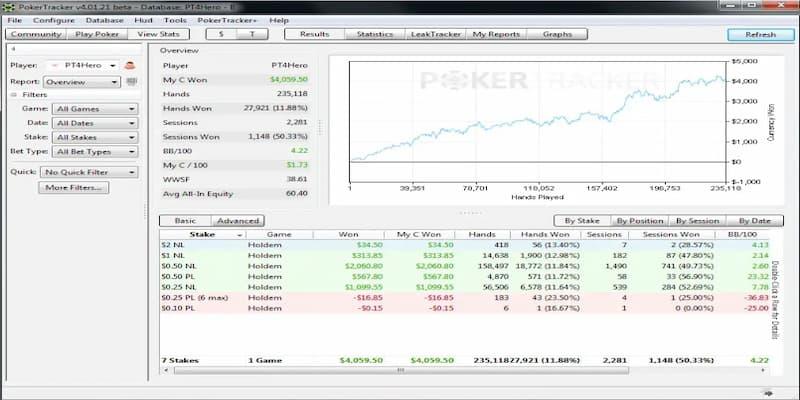Sort by the BB/100 column header
The image size is (800, 400).
point(743,235)
